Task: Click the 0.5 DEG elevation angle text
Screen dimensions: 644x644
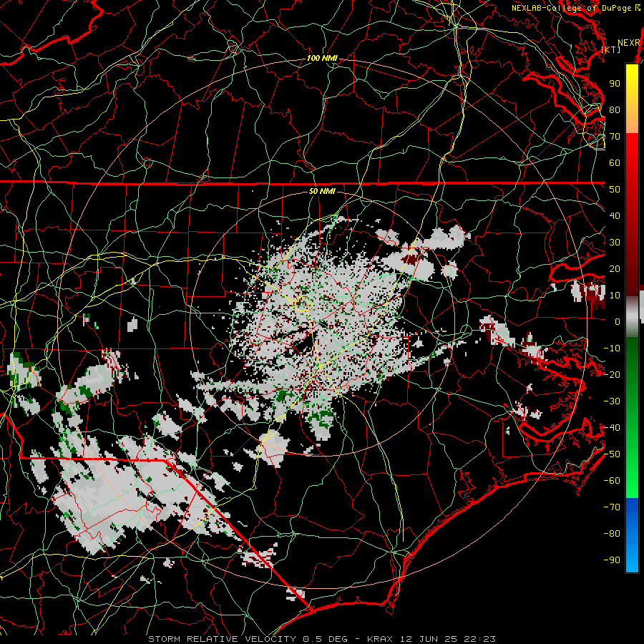Action: [x=325, y=639]
